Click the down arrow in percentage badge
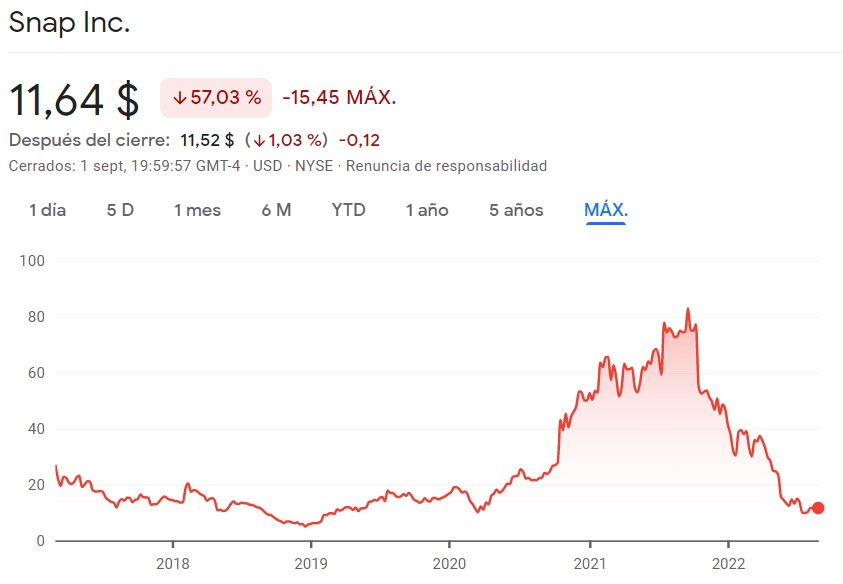The image size is (843, 584). pos(180,98)
